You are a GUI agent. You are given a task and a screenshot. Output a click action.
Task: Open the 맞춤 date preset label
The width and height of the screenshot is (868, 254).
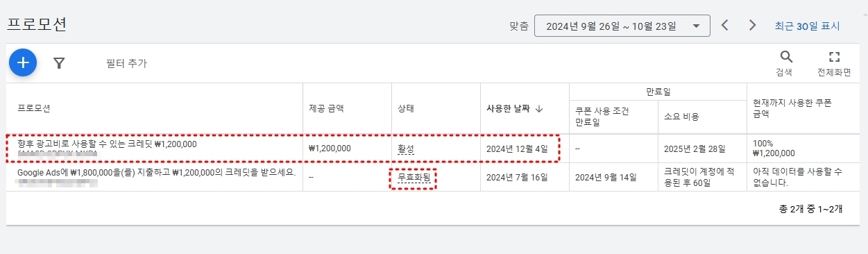click(519, 26)
